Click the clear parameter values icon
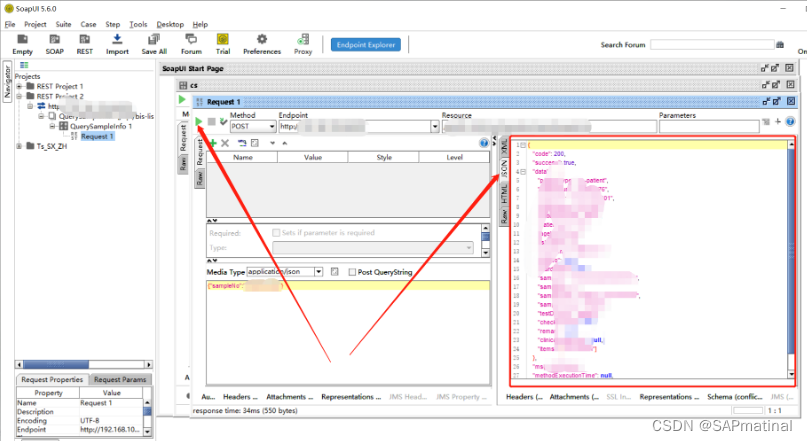This screenshot has height=441, width=807. (255, 143)
